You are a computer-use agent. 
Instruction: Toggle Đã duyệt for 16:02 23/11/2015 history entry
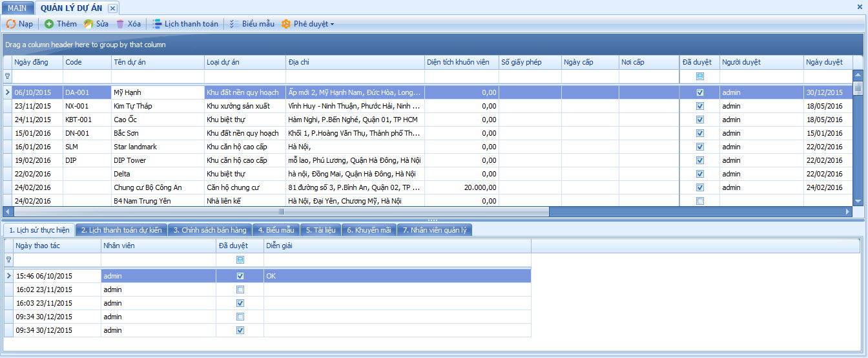[x=240, y=290]
